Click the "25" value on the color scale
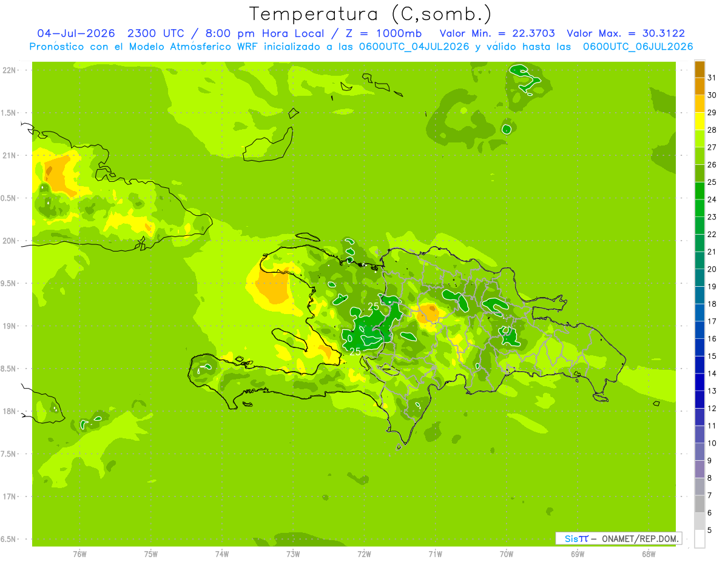Viewport: 728px width, 562px height. (x=713, y=182)
